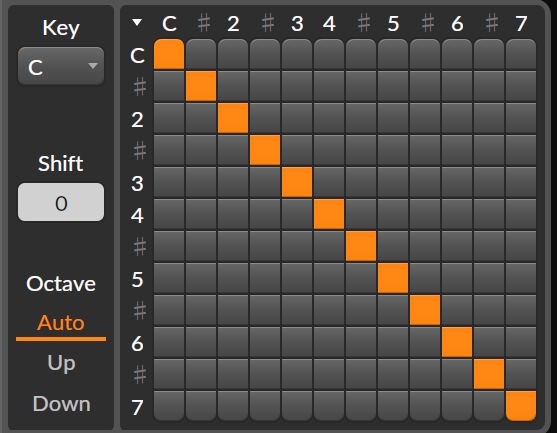Toggle the orange cell at row 5, column 5
This screenshot has height=433, width=557.
[x=393, y=278]
